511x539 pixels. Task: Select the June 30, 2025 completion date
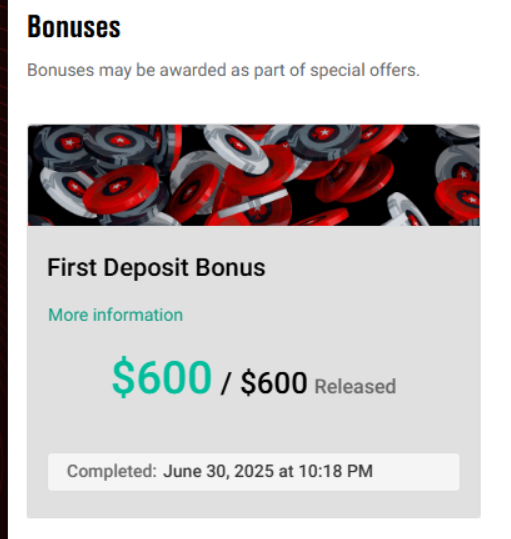[x=218, y=471]
